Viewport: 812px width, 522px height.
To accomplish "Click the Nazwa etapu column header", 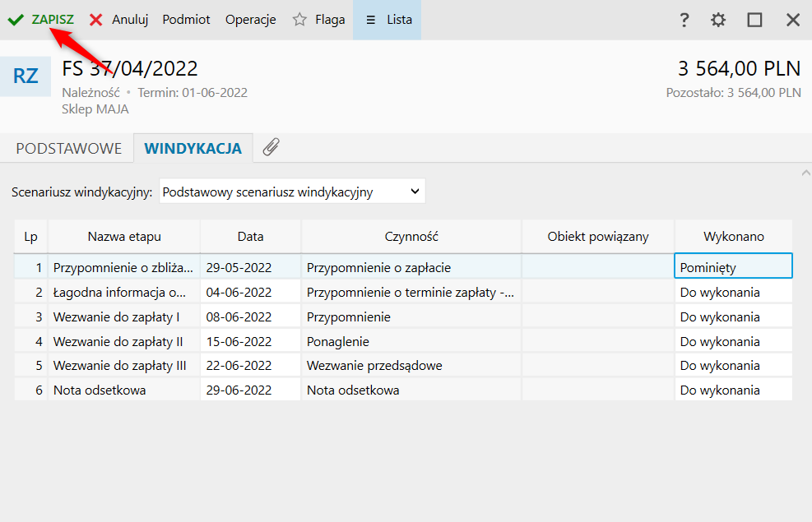I will 124,237.
